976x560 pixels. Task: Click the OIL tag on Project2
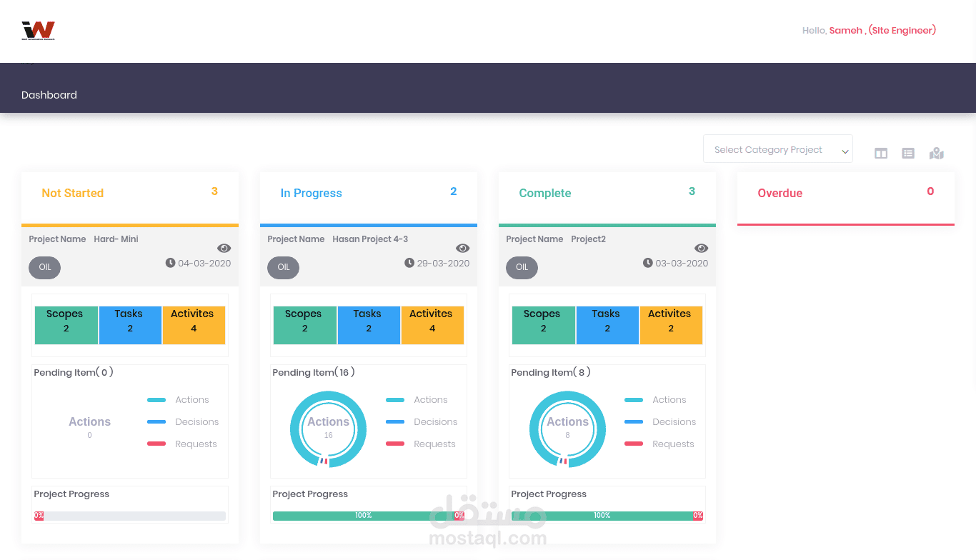pos(522,267)
